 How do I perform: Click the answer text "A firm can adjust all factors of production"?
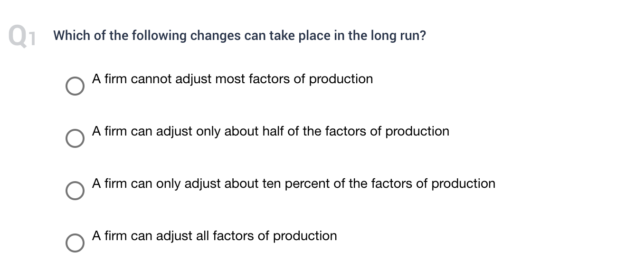(215, 236)
